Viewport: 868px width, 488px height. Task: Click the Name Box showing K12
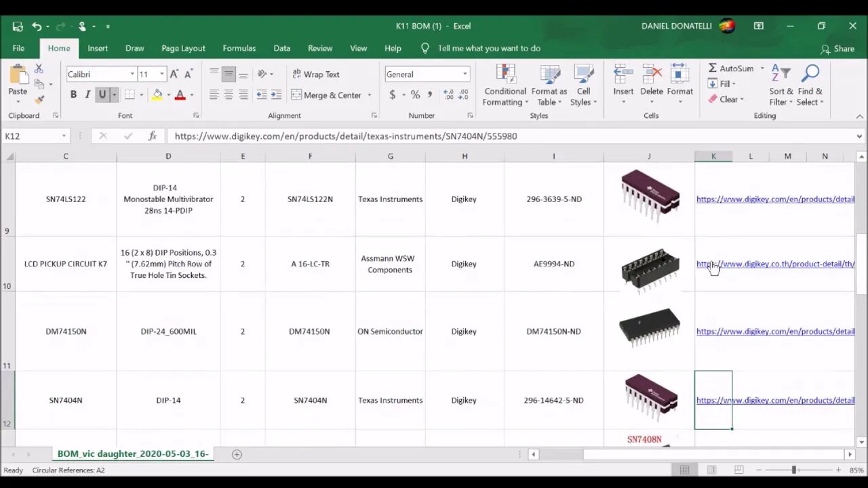(x=35, y=136)
